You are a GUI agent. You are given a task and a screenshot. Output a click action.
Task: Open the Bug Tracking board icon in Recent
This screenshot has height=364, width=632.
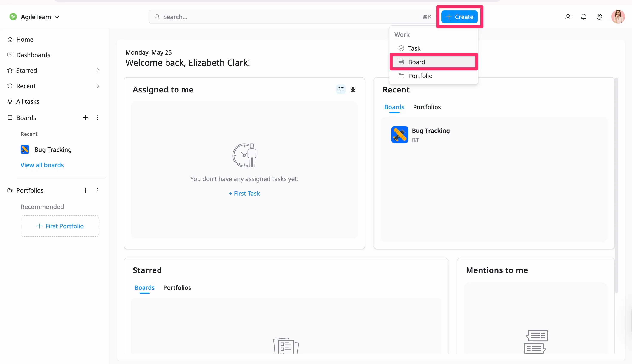400,135
